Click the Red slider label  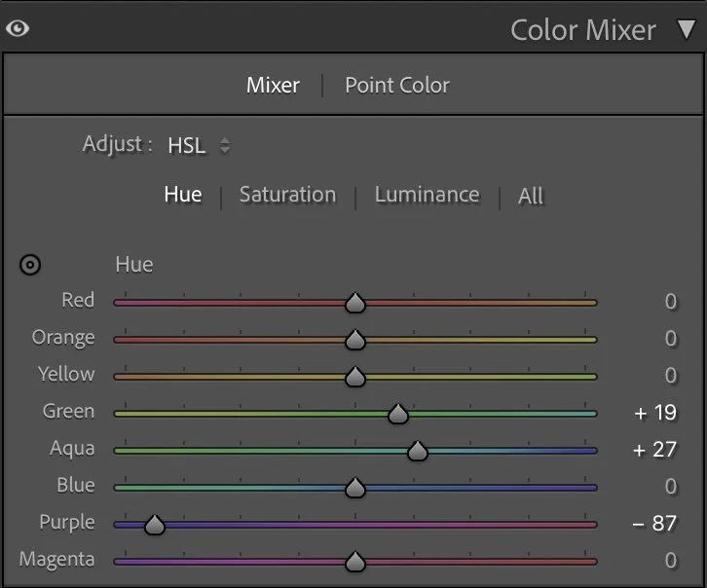click(x=78, y=300)
